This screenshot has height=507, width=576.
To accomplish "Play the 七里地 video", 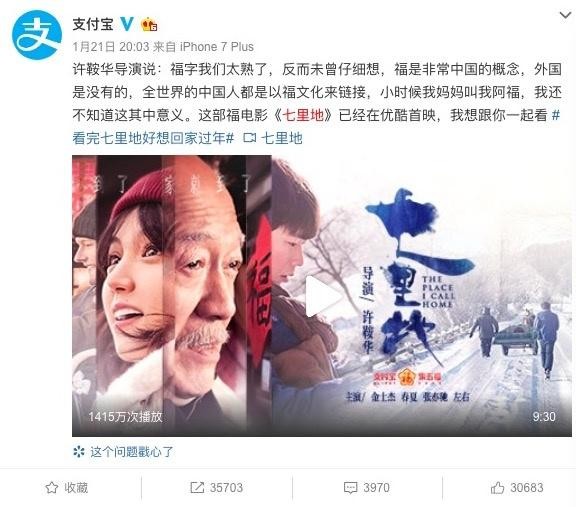I will tap(323, 296).
